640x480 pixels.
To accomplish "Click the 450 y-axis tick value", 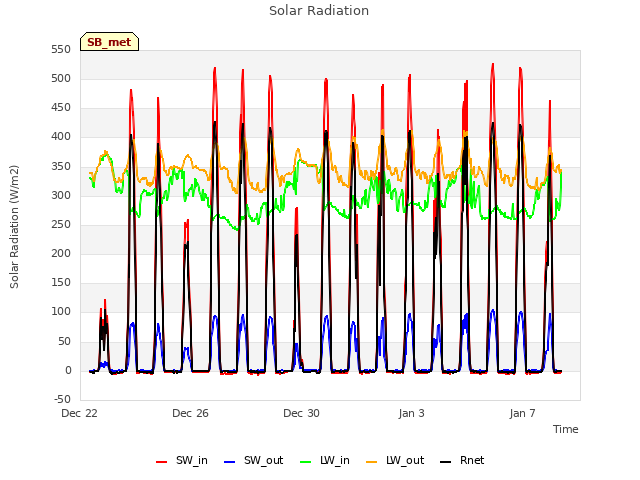I will point(61,108).
